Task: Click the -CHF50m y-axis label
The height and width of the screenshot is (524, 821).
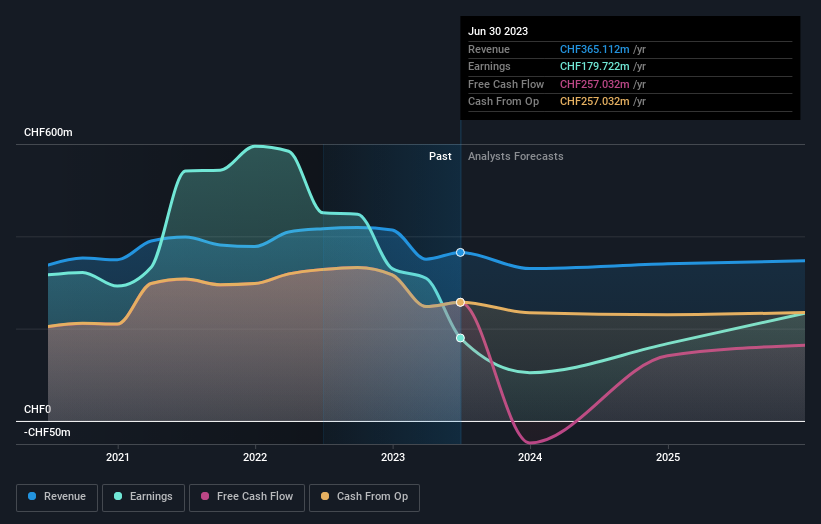Action: click(x=47, y=432)
